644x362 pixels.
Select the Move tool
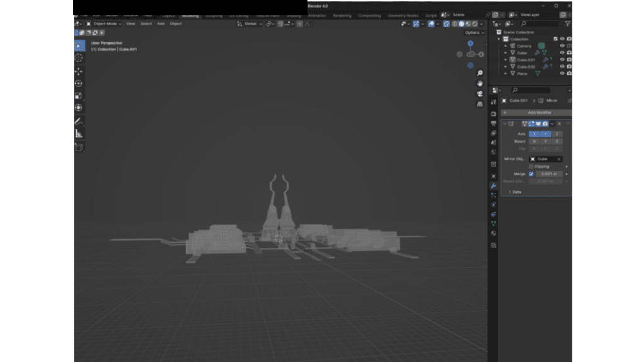(79, 72)
